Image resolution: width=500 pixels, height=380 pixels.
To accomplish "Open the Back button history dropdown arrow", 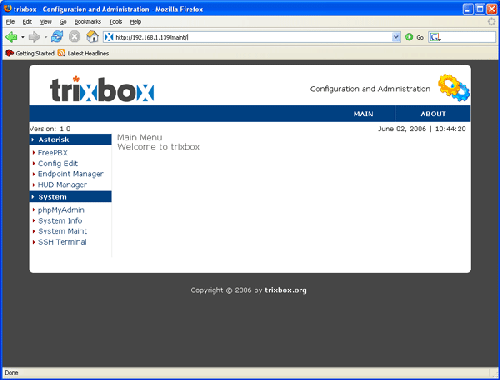I will [x=23, y=37].
